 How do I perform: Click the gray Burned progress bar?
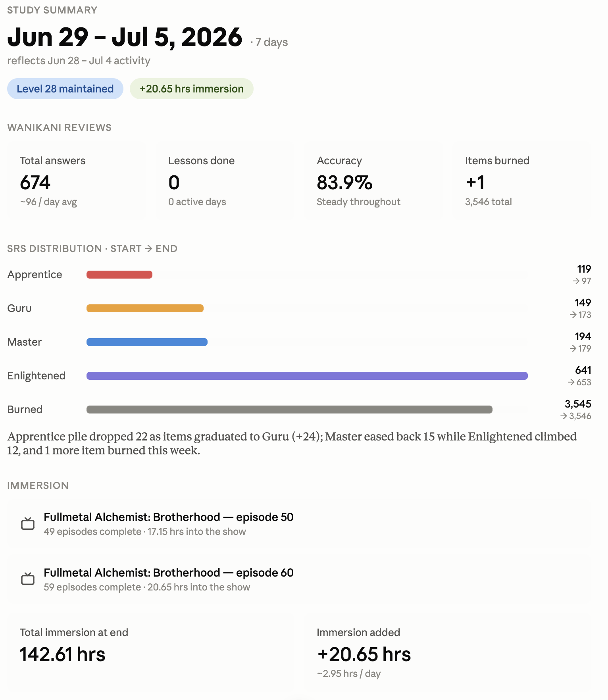(x=289, y=410)
